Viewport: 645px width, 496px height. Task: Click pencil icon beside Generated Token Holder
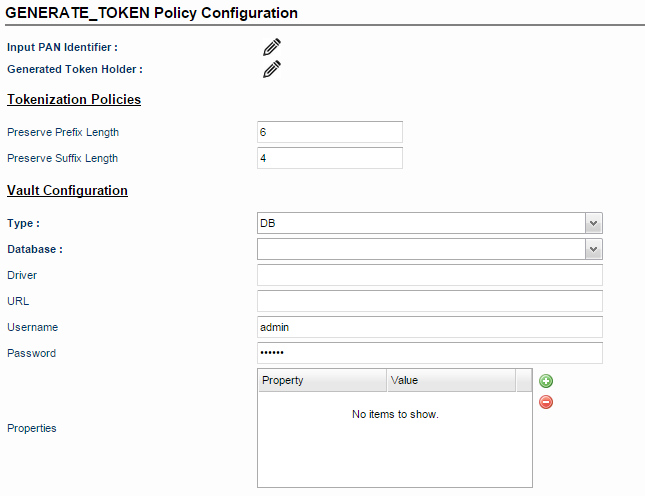272,69
